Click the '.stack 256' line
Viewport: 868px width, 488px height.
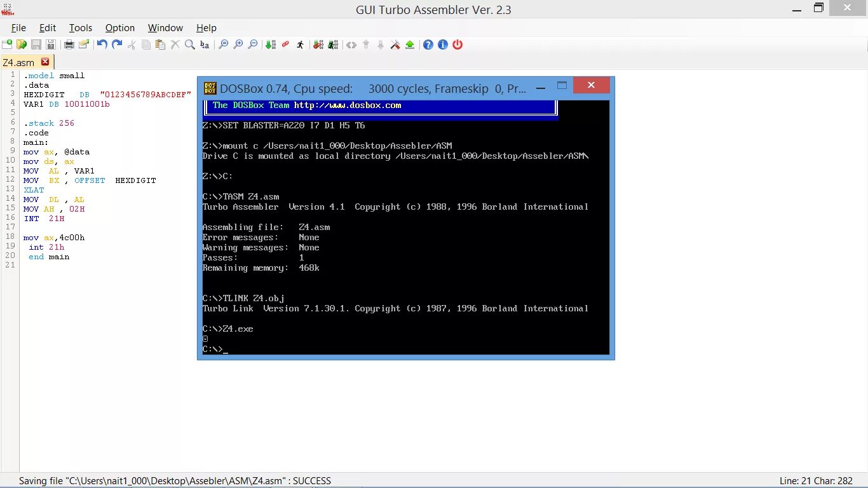49,123
